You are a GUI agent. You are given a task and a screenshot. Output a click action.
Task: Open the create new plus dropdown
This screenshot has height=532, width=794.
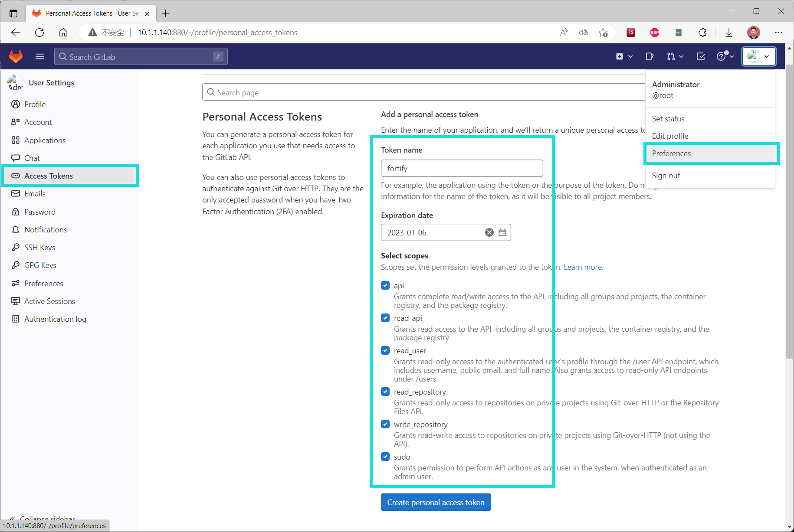624,56
